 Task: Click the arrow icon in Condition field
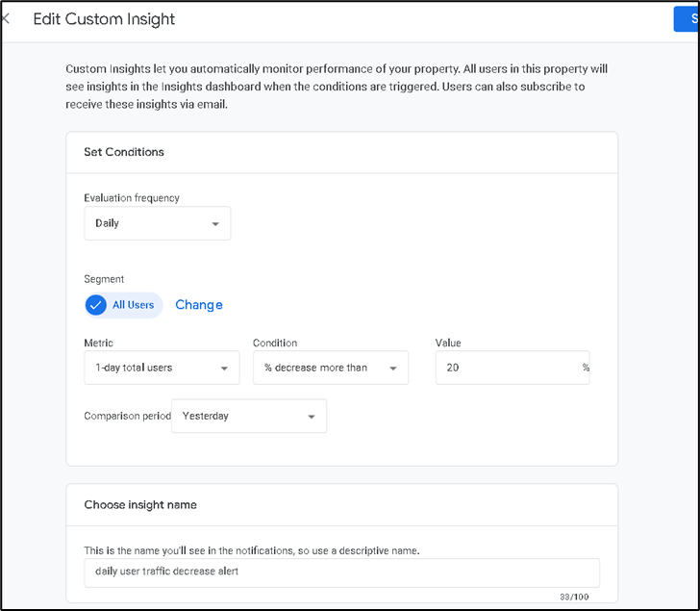coord(393,369)
